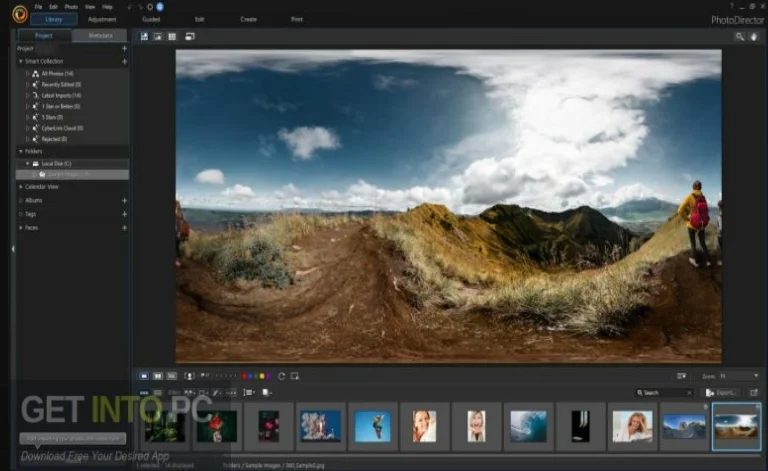Open the Zoom level dropdown
The height and width of the screenshot is (471, 768).
pyautogui.click(x=756, y=376)
